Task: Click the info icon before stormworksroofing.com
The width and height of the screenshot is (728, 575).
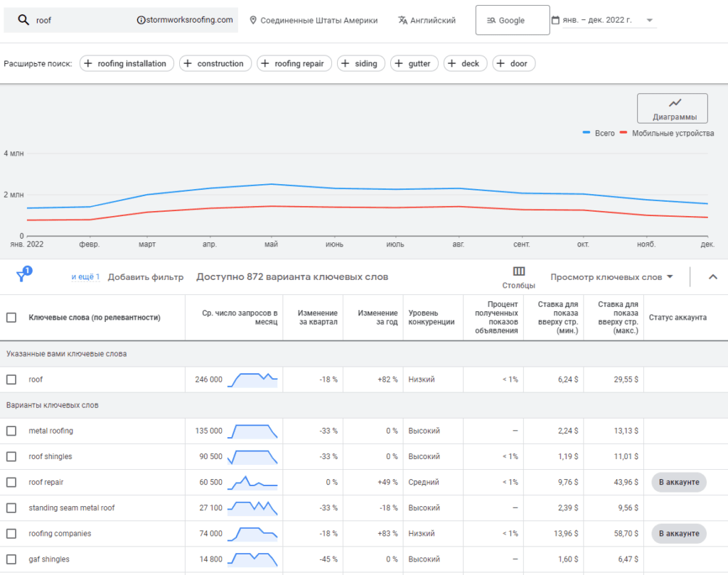Action: click(x=141, y=20)
